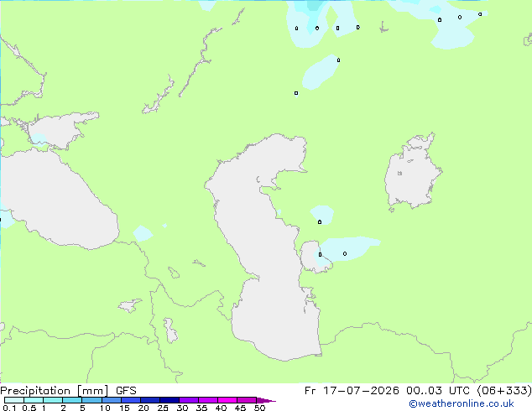Viewport: 532px width, 411px height.
Task: Choose the 40–45 mm magenta legend swatch
Action: [x=227, y=400]
